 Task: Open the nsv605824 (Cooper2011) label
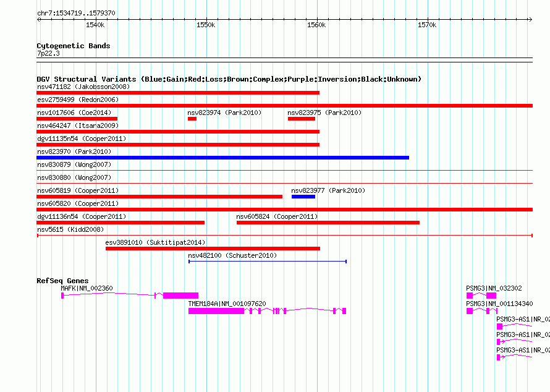pyautogui.click(x=277, y=216)
